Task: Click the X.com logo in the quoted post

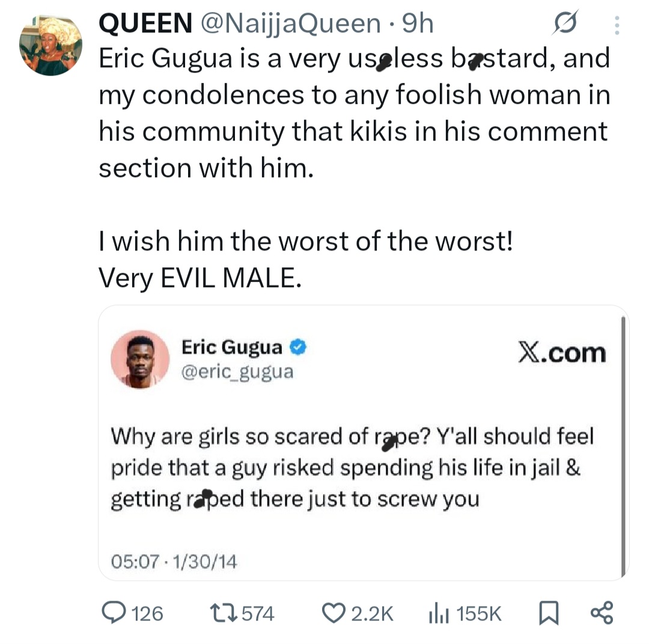Action: pos(562,354)
